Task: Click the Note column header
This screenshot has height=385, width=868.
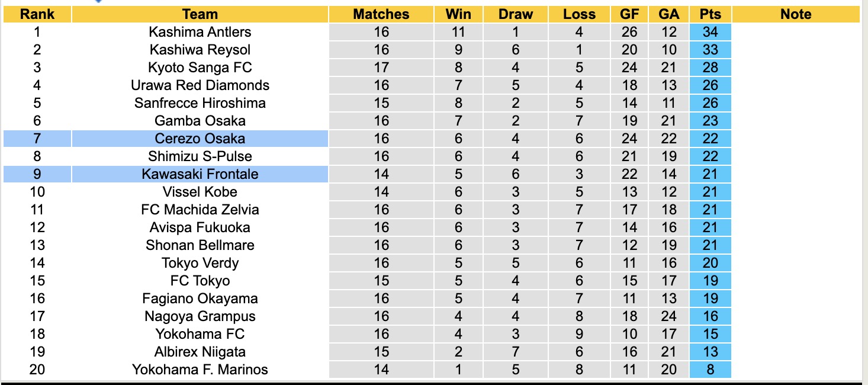Action: 796,14
